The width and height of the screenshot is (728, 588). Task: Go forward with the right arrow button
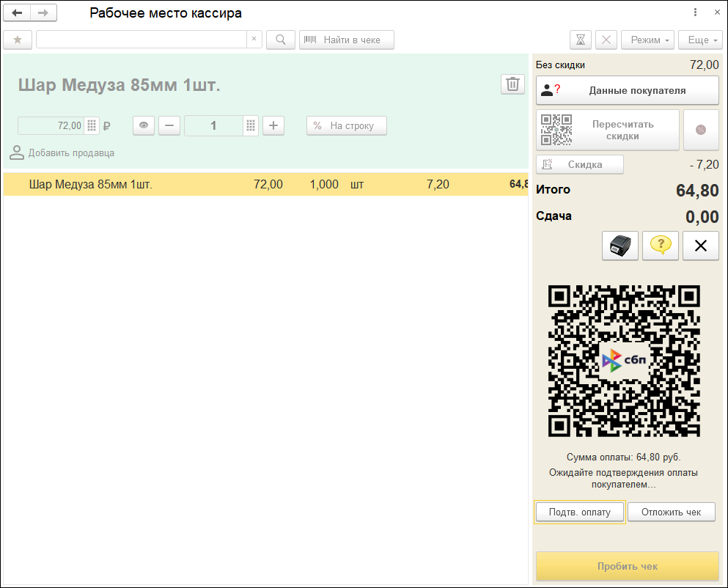[x=43, y=13]
